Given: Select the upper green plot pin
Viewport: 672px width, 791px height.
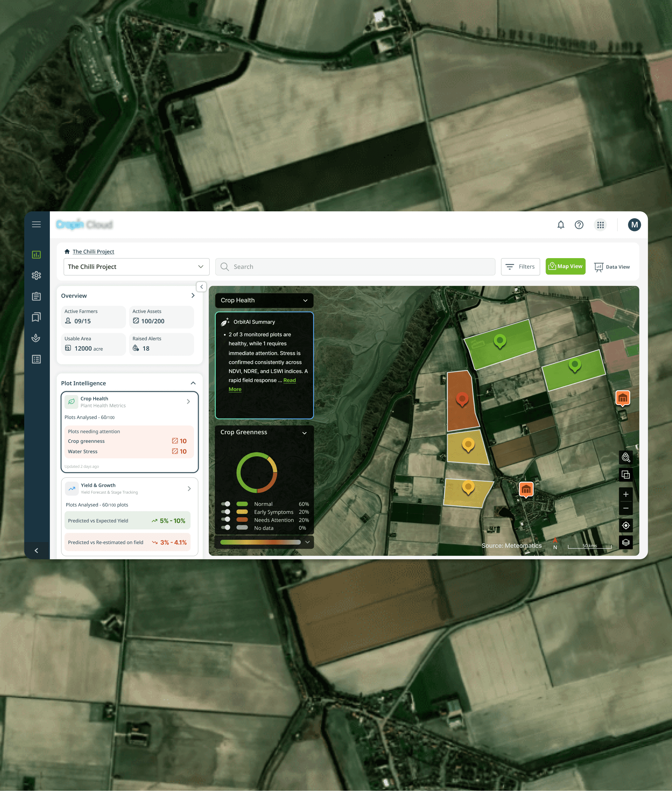Looking at the screenshot, I should click(500, 341).
